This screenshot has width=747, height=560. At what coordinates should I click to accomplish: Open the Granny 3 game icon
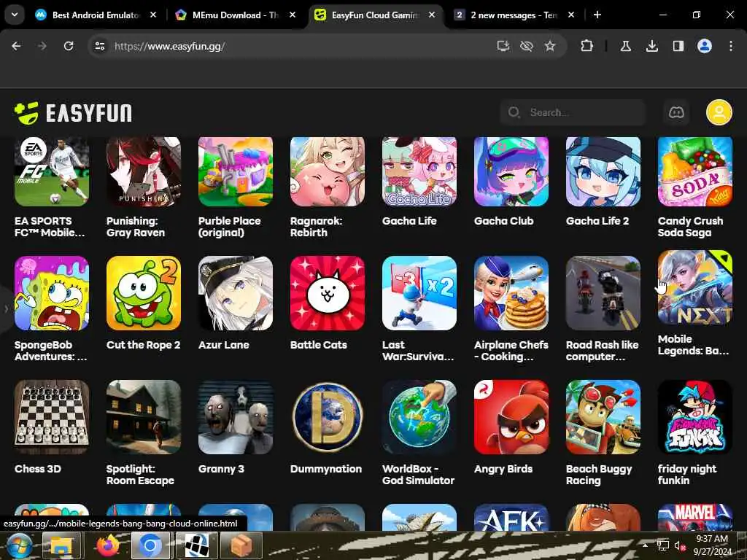236,417
